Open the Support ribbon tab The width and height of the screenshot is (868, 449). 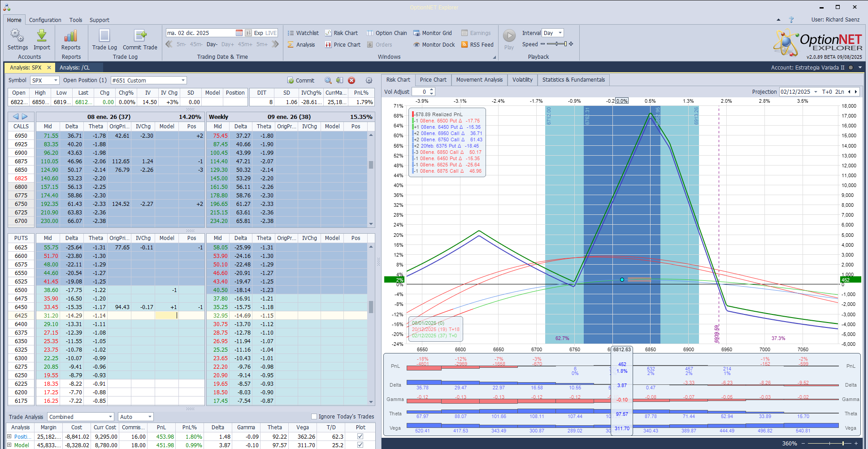click(x=100, y=20)
